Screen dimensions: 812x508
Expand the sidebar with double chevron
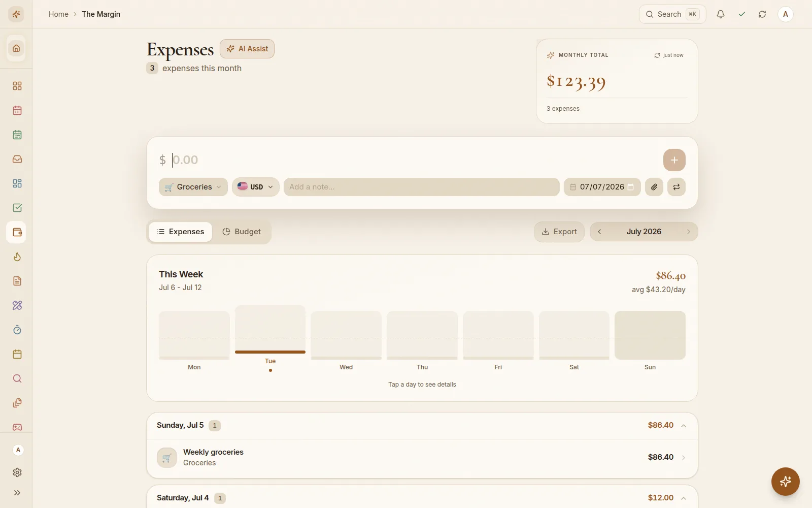point(17,493)
